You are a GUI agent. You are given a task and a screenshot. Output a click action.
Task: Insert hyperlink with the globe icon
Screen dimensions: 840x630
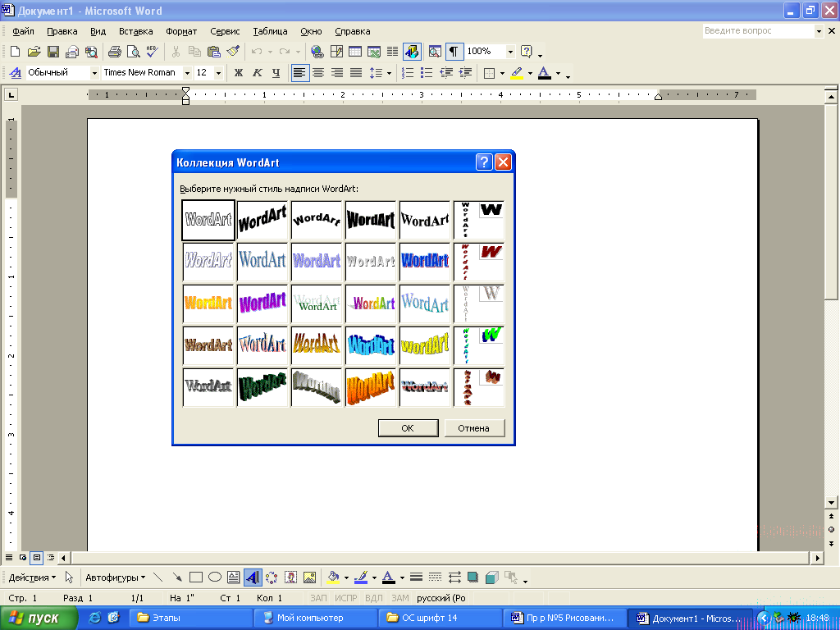317,52
